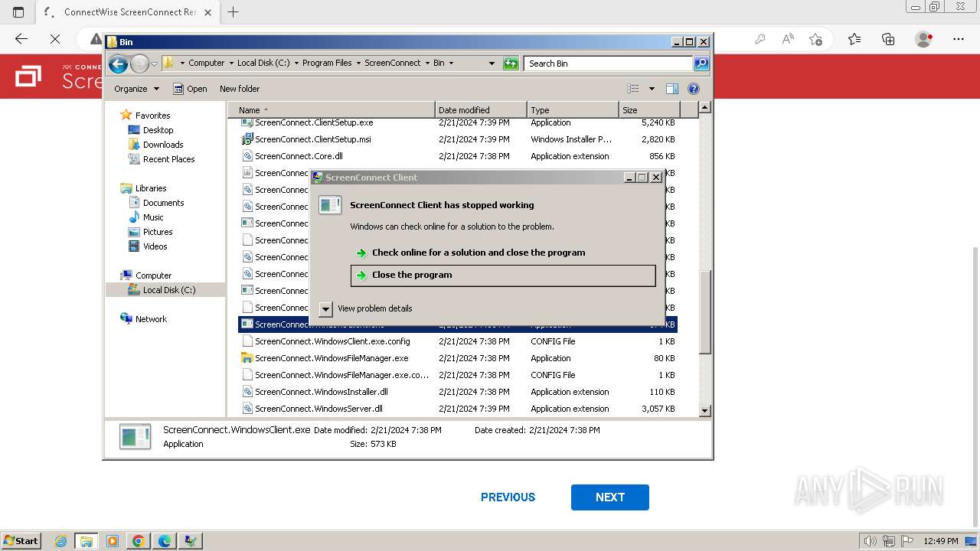Click the Change view icon
980x551 pixels.
pyautogui.click(x=633, y=89)
